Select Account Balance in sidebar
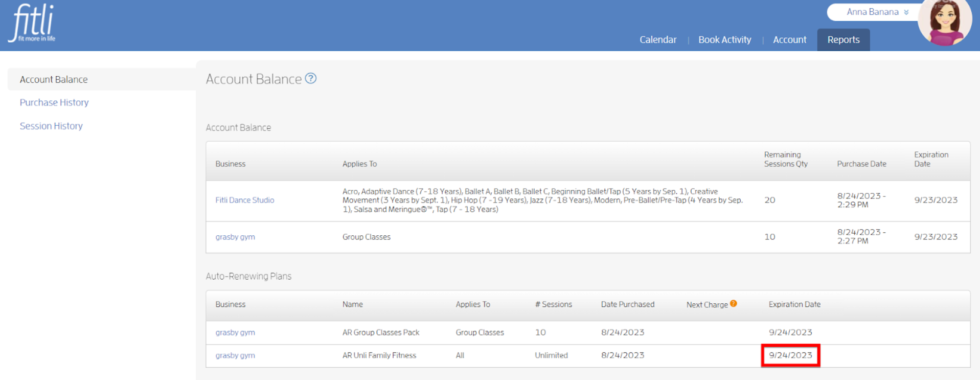Viewport: 980px width, 380px height. [x=54, y=79]
